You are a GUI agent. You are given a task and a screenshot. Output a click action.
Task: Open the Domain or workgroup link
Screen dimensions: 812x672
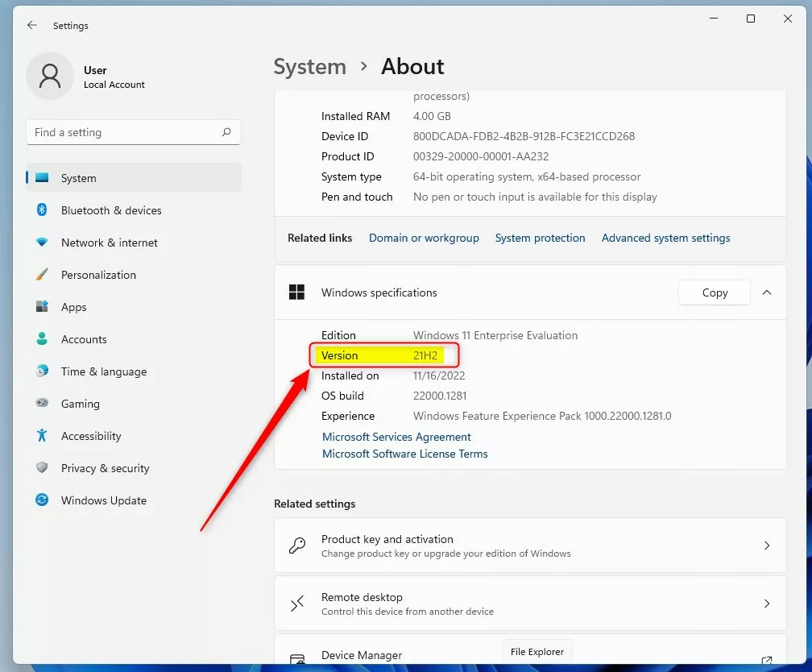(424, 238)
